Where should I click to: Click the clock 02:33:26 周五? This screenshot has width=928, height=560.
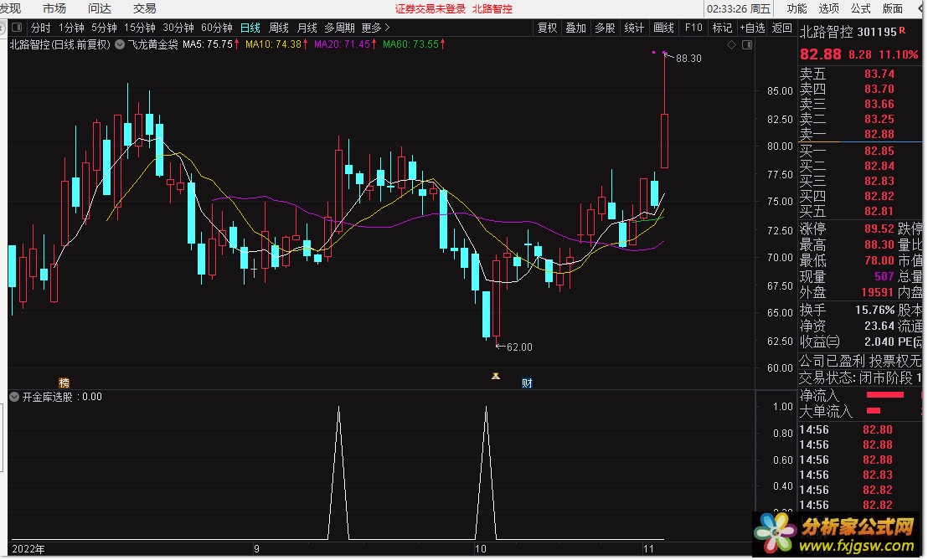click(x=739, y=9)
